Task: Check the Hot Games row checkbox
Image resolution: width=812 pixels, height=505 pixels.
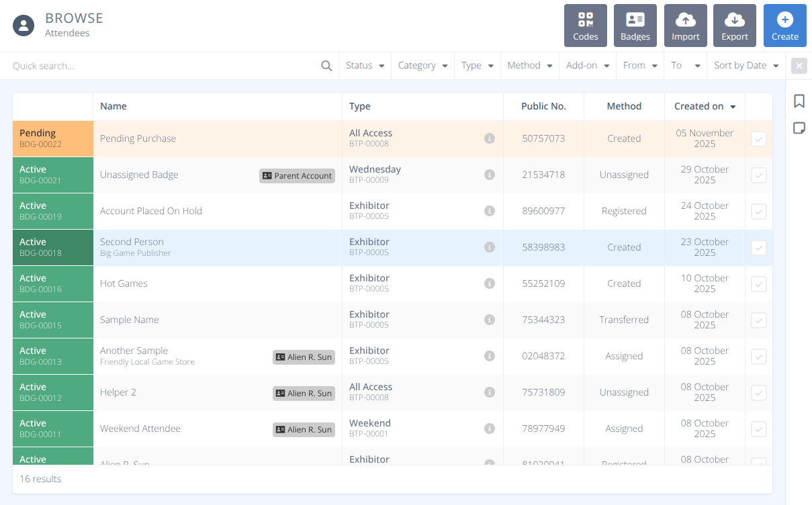Action: [758, 284]
